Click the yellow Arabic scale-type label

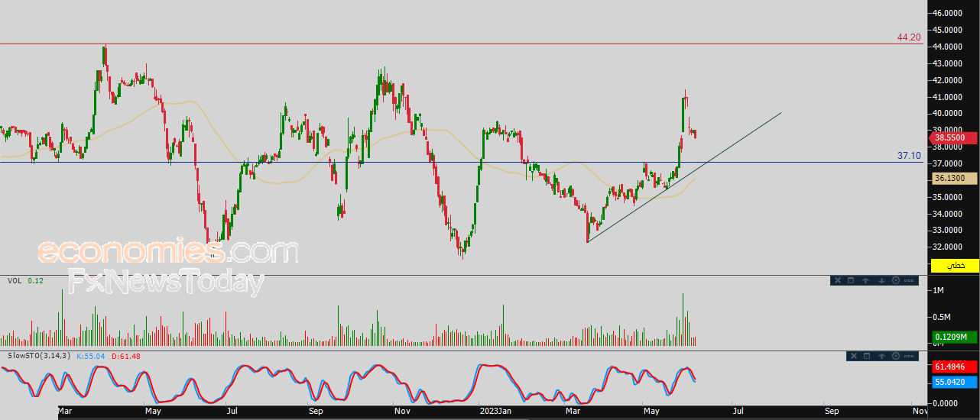(x=955, y=265)
